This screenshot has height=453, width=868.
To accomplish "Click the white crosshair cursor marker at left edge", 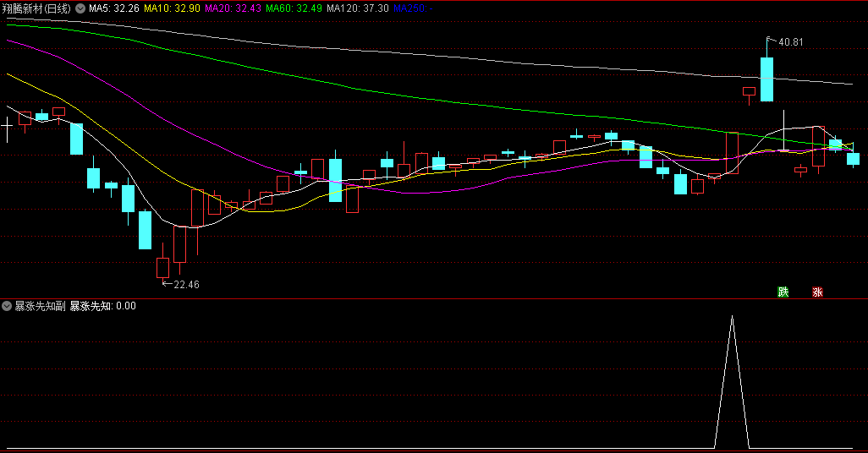I will [7, 128].
